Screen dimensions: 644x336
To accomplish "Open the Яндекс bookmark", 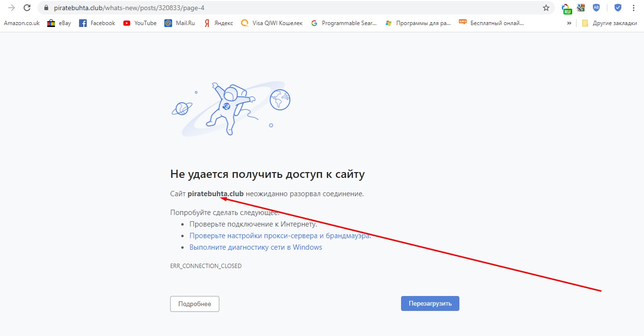I will 218,23.
